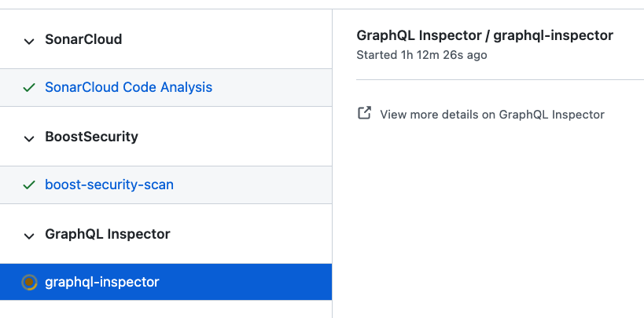
Task: Click the vertical divider between sidebar and details
Action: [x=333, y=157]
